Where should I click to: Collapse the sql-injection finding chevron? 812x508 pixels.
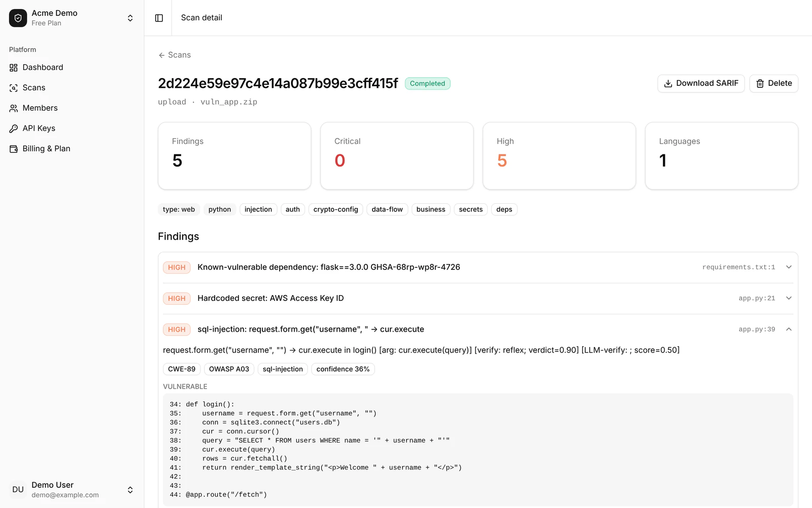coord(789,329)
